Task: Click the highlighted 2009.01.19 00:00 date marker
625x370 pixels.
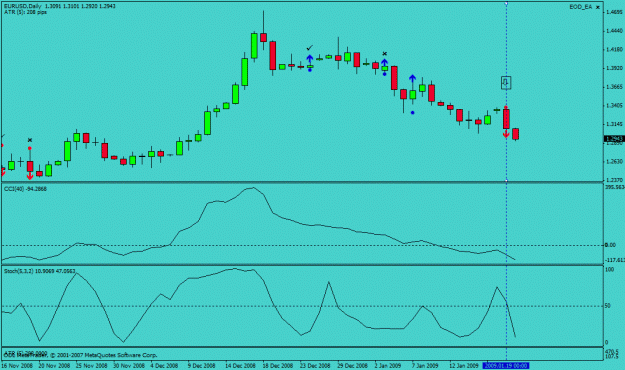Action: click(x=505, y=366)
